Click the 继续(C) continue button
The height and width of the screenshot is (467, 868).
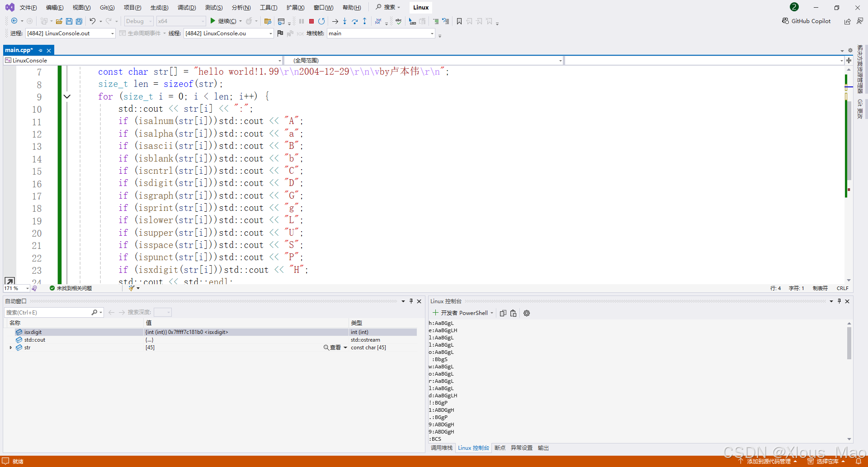pyautogui.click(x=224, y=21)
